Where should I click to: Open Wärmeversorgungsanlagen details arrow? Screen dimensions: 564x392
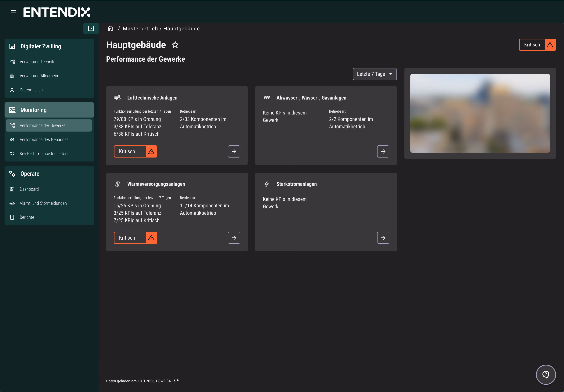tap(234, 238)
